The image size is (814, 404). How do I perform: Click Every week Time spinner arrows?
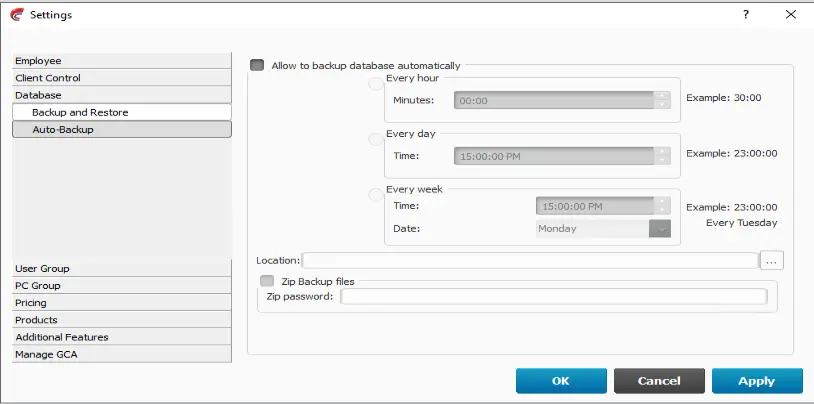click(662, 206)
